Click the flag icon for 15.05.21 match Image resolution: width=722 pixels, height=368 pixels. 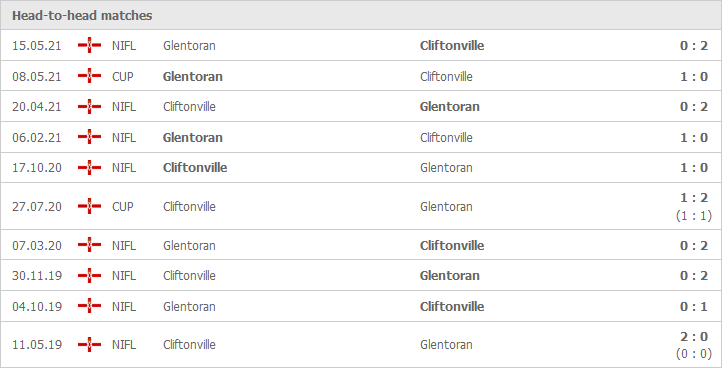point(89,45)
